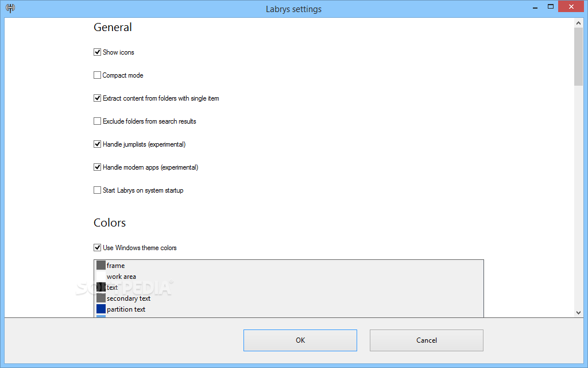Confirm settings with the OK button

300,340
